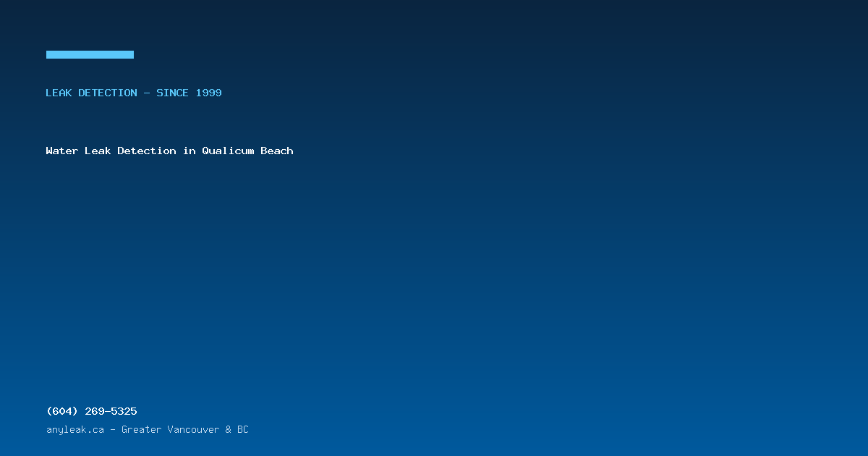The image size is (868, 456).
Task: Select the word Water in the heading
Action: coord(62,151)
